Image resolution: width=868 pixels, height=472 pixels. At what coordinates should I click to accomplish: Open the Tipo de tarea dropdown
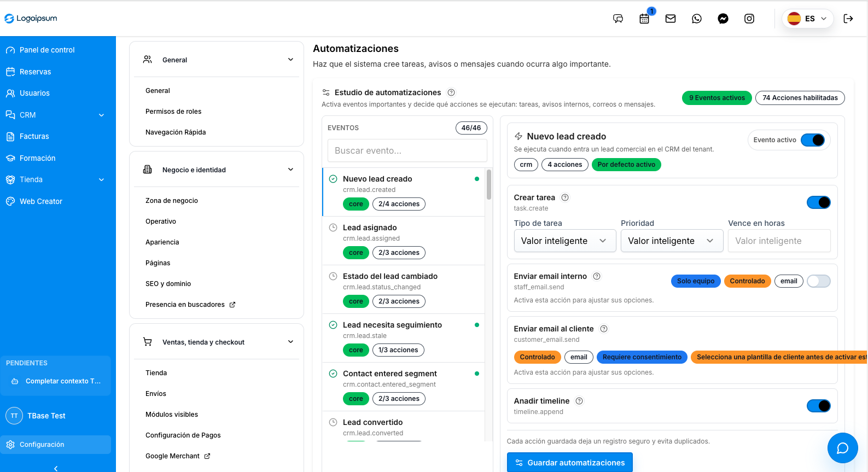565,241
